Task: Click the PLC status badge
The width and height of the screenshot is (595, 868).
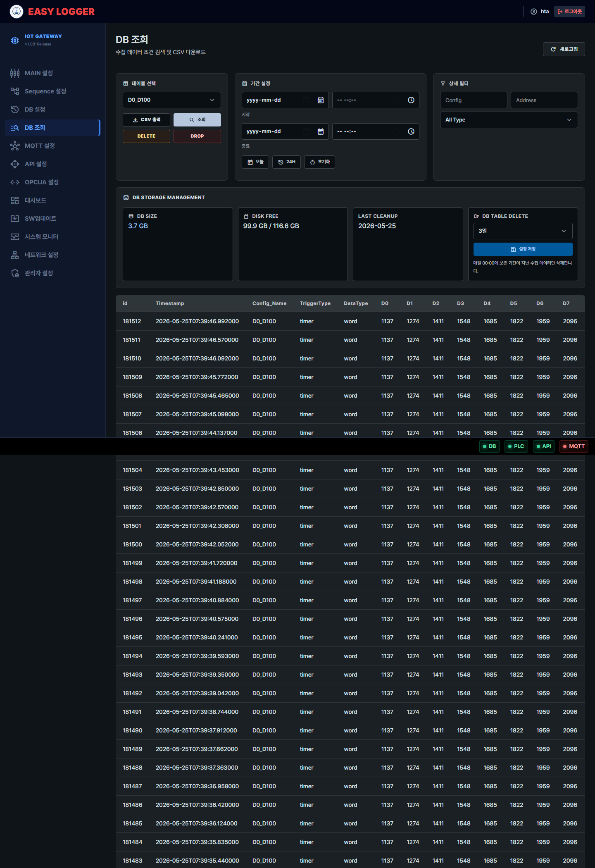Action: click(x=516, y=446)
